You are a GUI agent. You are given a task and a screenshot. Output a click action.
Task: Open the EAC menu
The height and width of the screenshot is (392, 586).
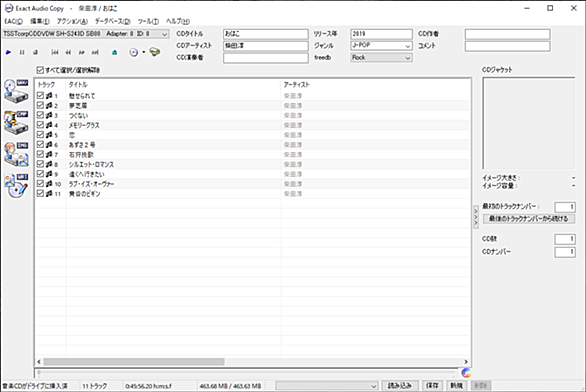(x=13, y=21)
